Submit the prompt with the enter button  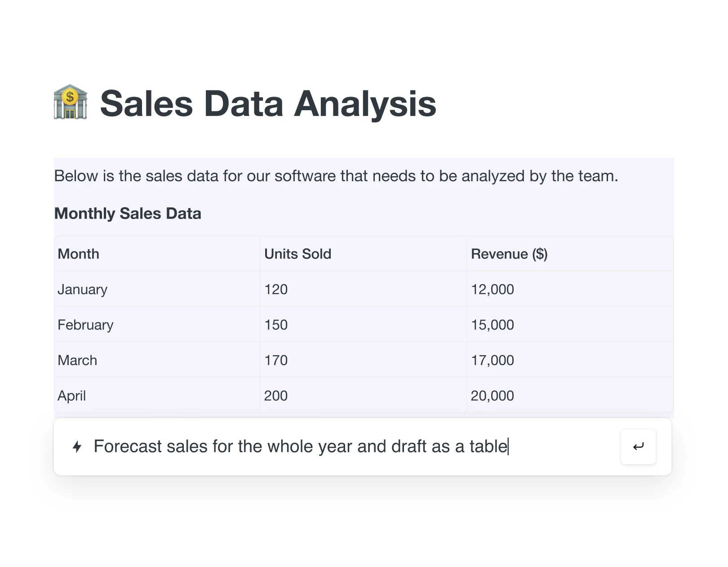pyautogui.click(x=638, y=446)
